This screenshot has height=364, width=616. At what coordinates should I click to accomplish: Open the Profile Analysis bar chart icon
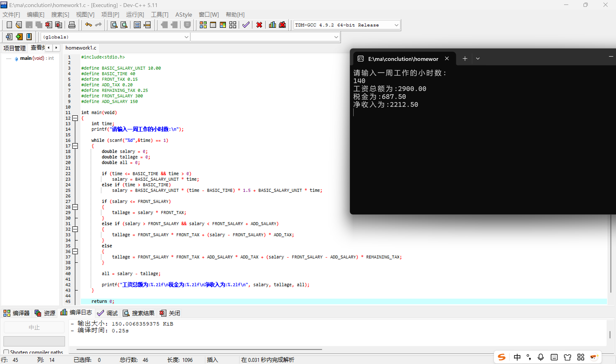(272, 25)
